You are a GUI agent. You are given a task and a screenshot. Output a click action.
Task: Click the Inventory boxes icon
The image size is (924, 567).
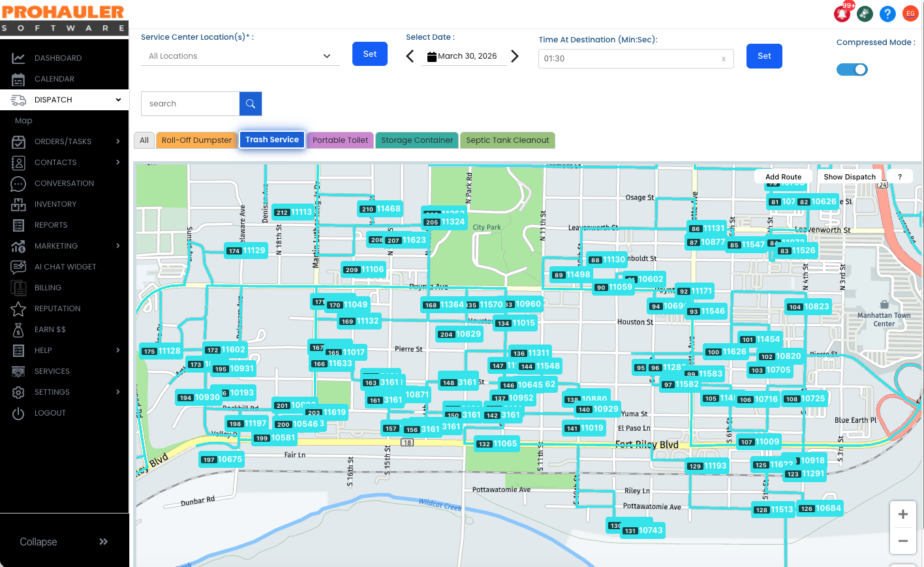tap(18, 204)
